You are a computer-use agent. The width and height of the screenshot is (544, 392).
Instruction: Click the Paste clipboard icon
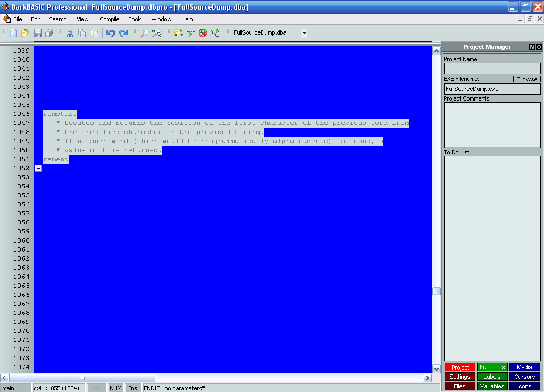click(x=94, y=33)
